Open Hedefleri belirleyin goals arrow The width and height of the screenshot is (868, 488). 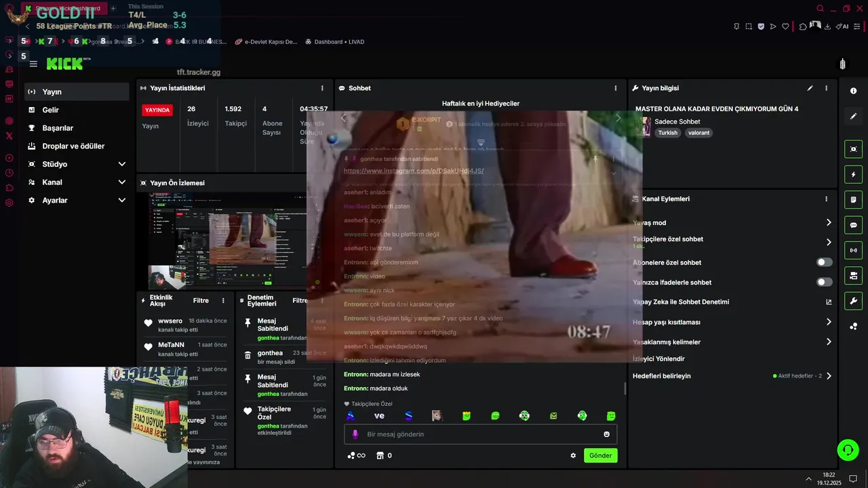click(x=829, y=376)
